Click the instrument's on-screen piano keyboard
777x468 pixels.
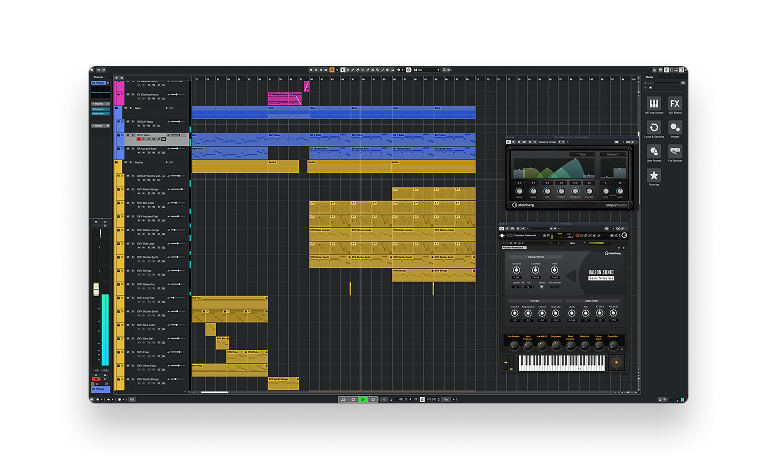coord(561,363)
